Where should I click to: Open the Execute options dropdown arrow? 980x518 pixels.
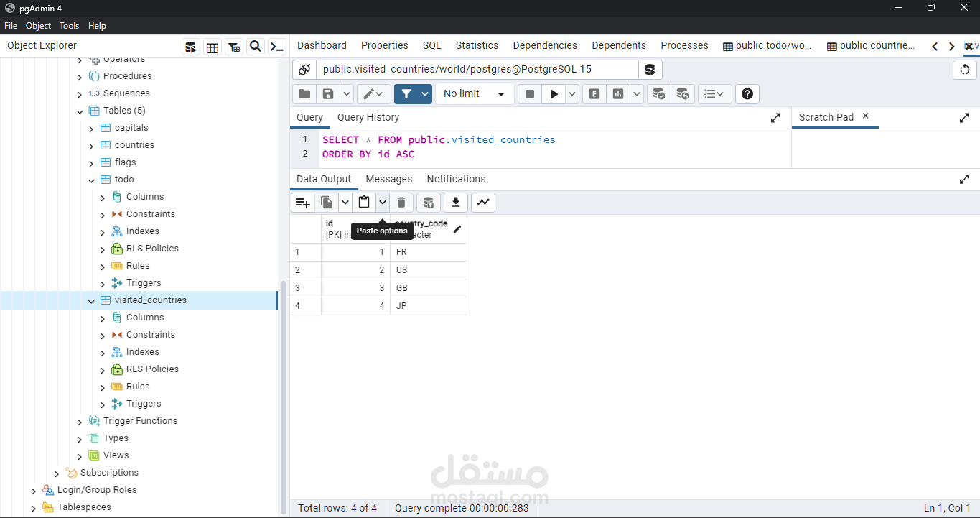(572, 93)
